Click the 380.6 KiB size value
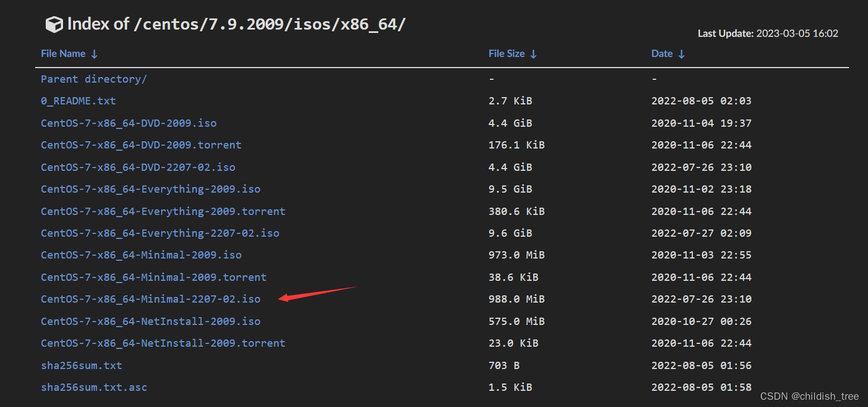The image size is (868, 407). click(x=517, y=211)
